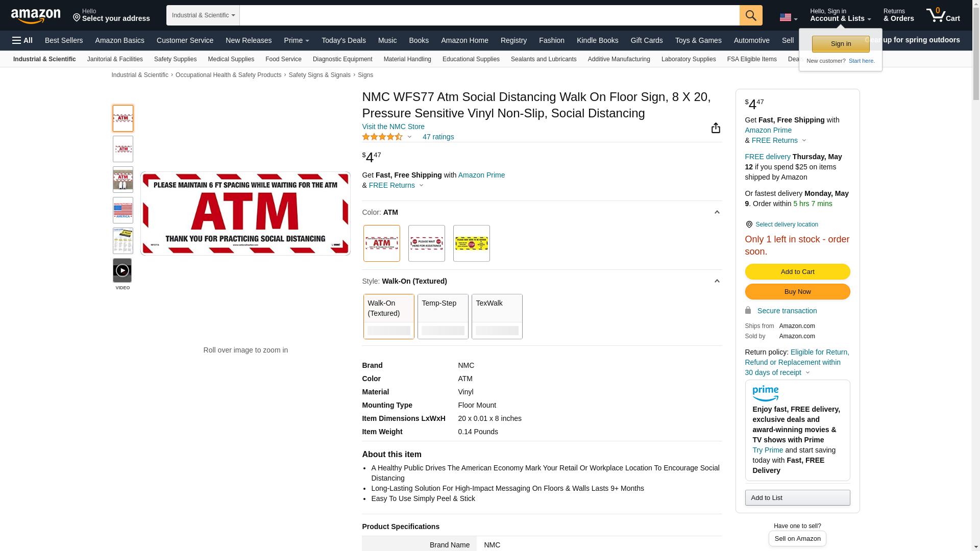Select the TexWalk style option
Image resolution: width=980 pixels, height=551 pixels.
[x=497, y=316]
